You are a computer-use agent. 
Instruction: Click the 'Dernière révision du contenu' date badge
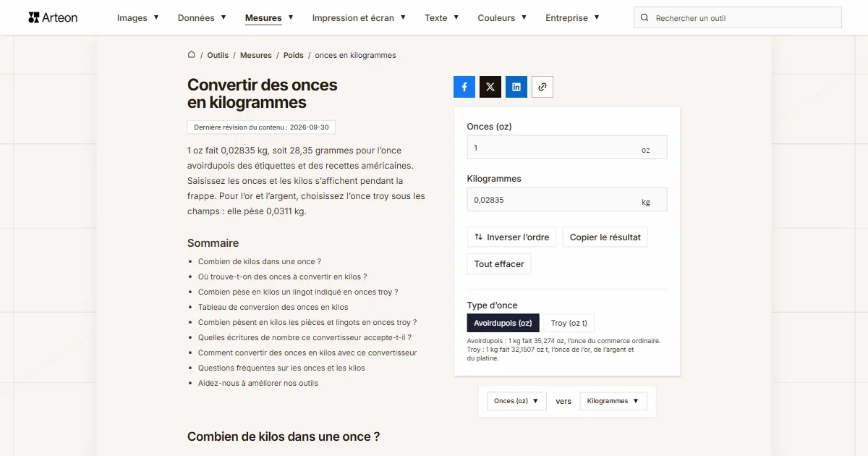point(261,127)
